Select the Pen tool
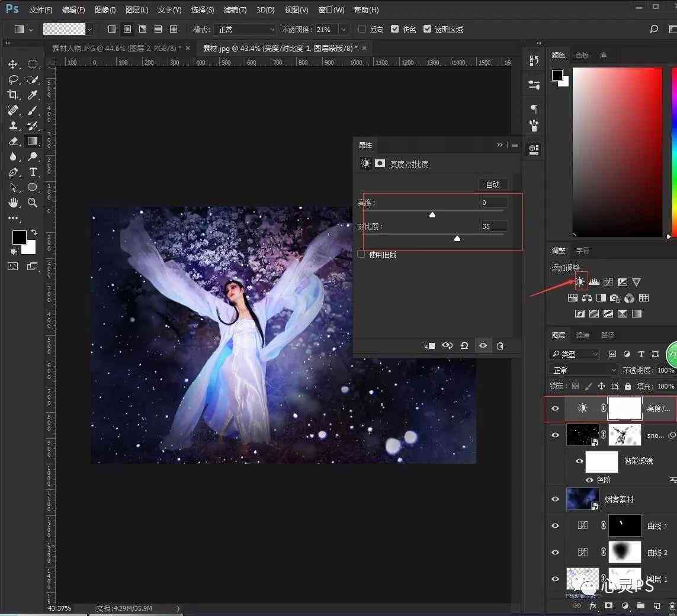677x616 pixels. click(13, 172)
